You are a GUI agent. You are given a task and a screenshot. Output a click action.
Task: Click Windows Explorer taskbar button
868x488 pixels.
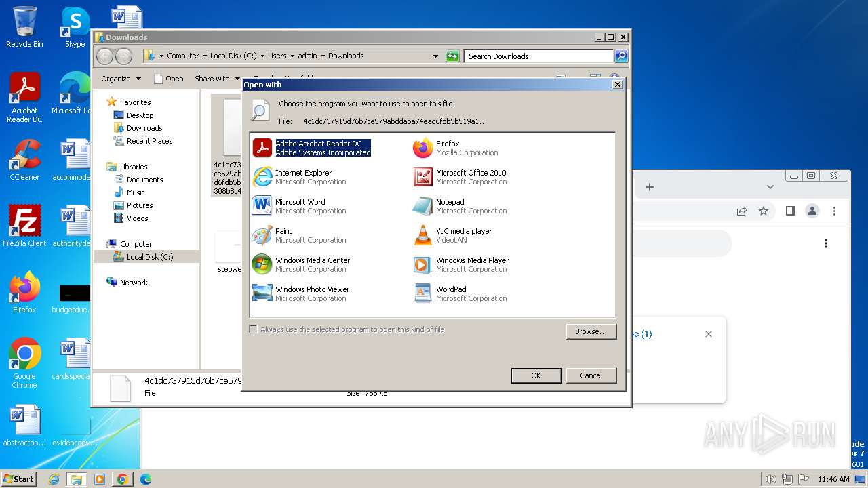[x=76, y=479]
